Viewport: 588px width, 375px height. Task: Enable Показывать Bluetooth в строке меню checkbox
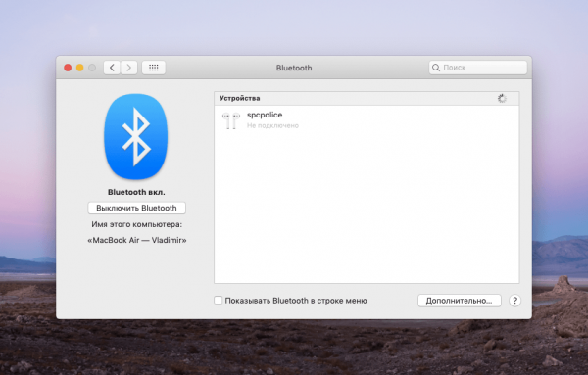click(x=219, y=300)
